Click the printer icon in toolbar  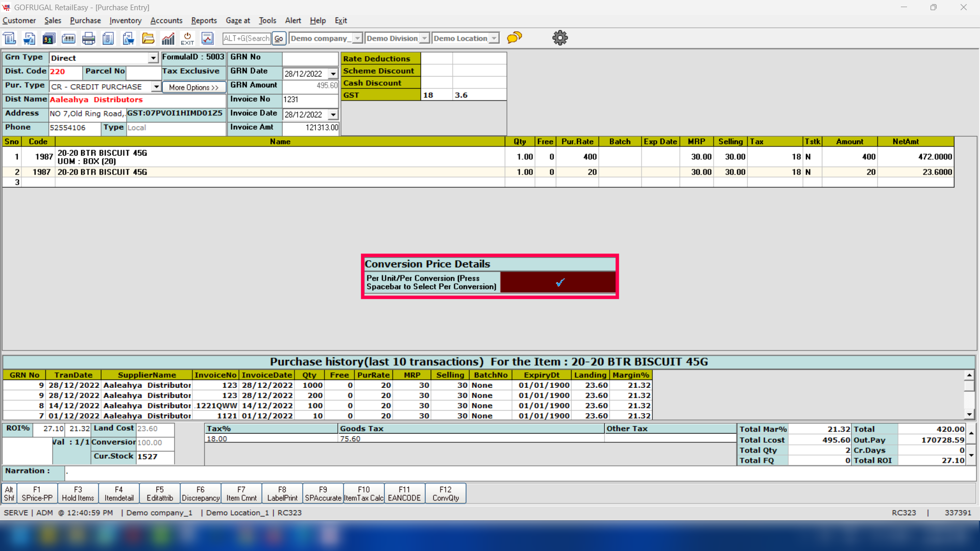click(88, 38)
